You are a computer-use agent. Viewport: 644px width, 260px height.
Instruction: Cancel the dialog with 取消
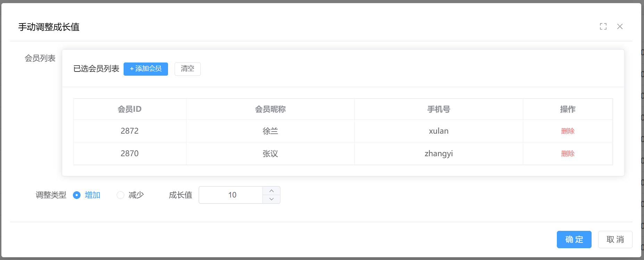coord(615,240)
